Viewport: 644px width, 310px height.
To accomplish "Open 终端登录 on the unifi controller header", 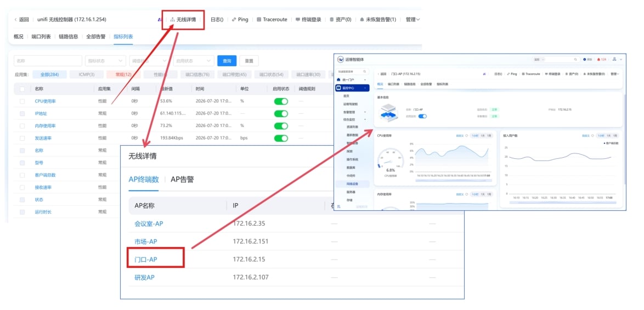I will point(308,19).
